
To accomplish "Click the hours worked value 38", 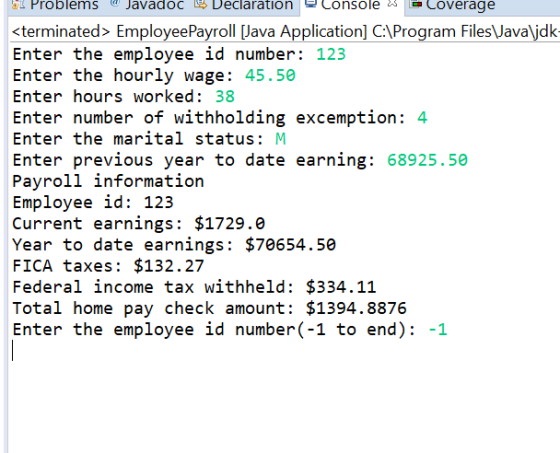I will tap(225, 96).
